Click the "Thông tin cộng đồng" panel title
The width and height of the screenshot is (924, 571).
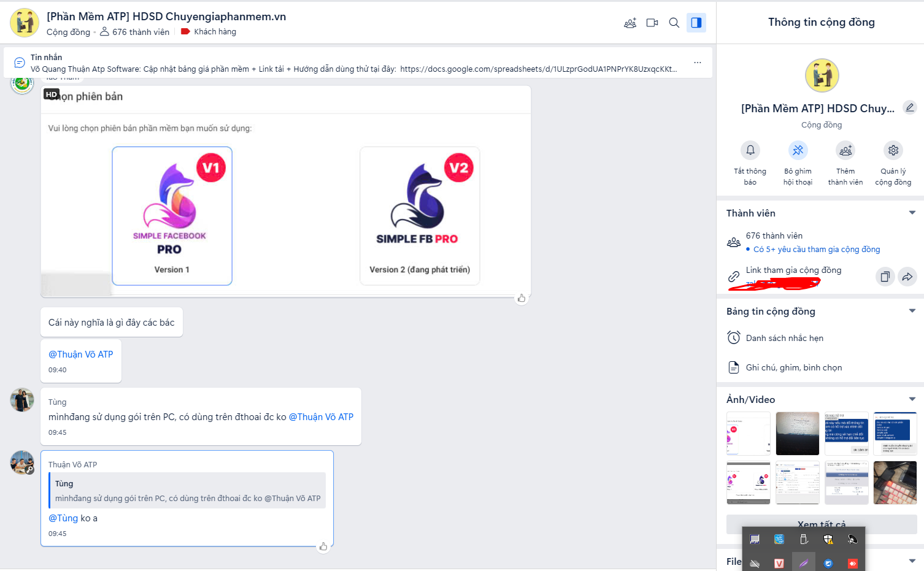tap(822, 22)
